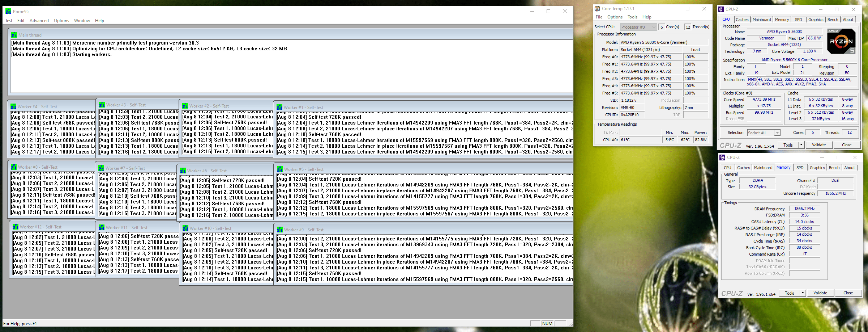The image size is (868, 332).
Task: Open the Test menu in Prime95
Action: coord(9,21)
